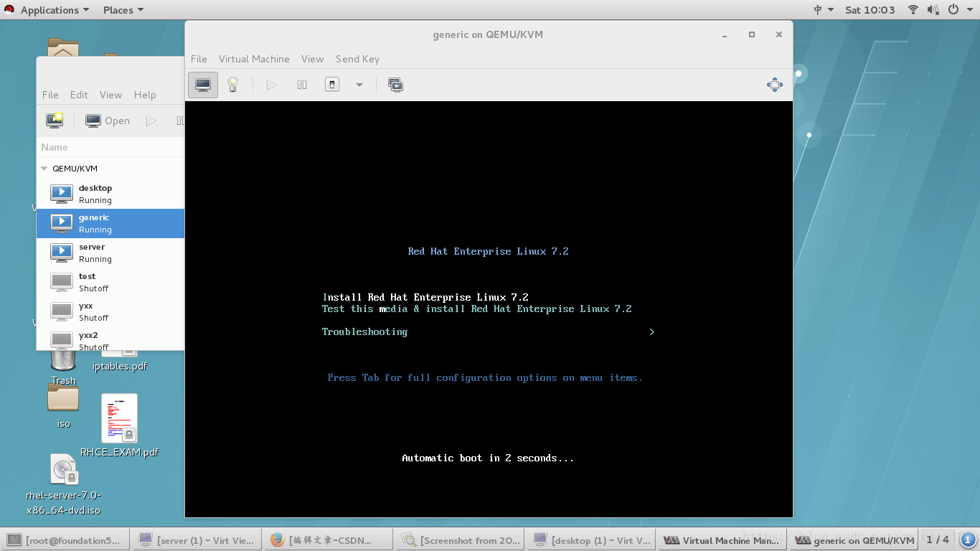Click the Name column header
This screenshot has width=980, height=551.
point(110,147)
